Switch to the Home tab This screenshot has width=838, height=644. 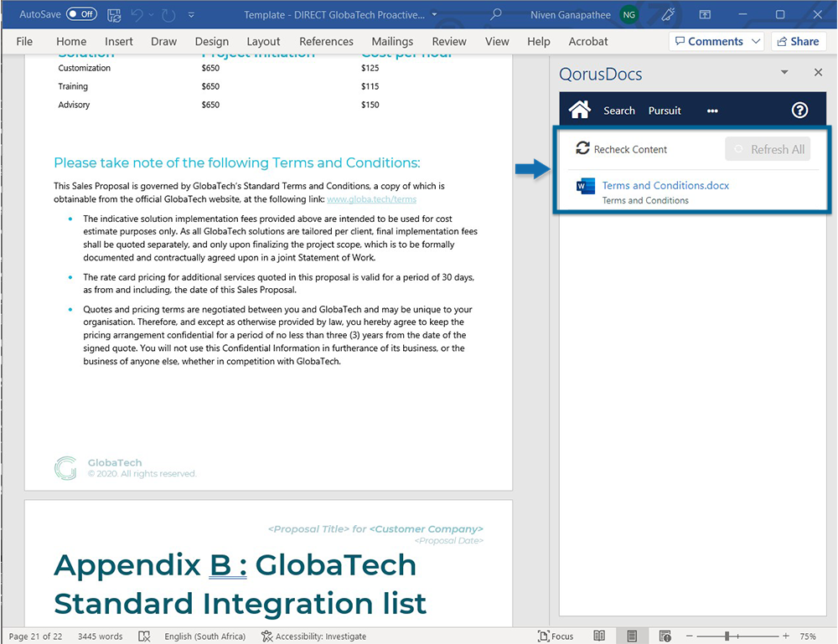tap(71, 42)
